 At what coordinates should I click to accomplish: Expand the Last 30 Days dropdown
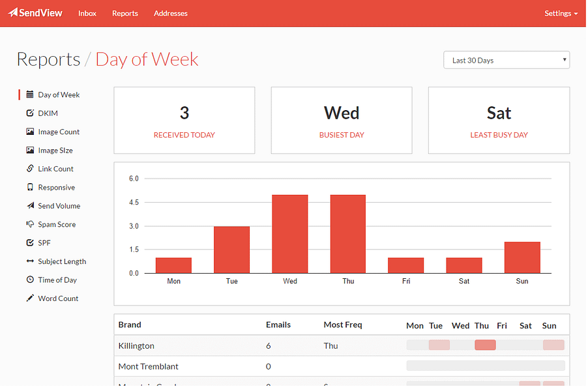pos(507,60)
